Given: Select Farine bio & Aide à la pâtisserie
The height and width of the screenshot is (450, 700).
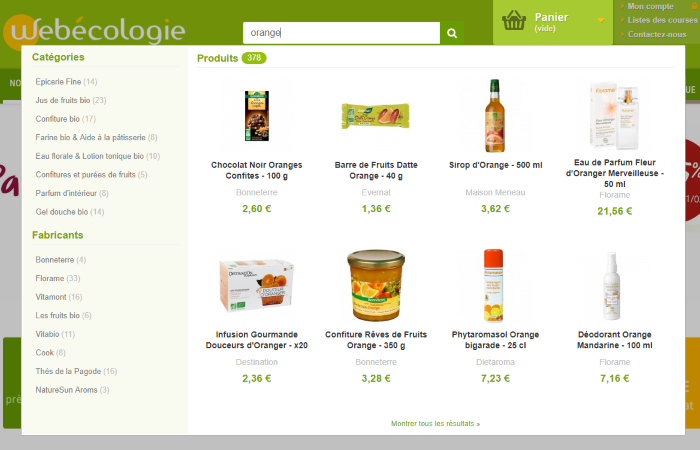Looking at the screenshot, I should point(96,138).
